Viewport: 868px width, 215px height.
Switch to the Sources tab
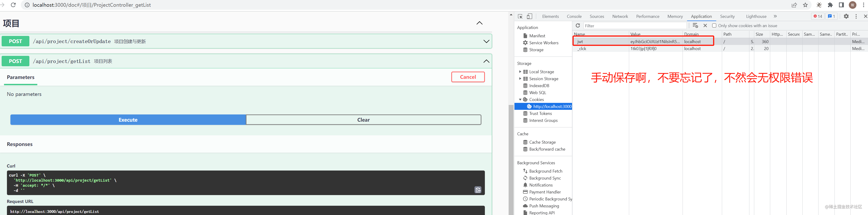tap(597, 16)
